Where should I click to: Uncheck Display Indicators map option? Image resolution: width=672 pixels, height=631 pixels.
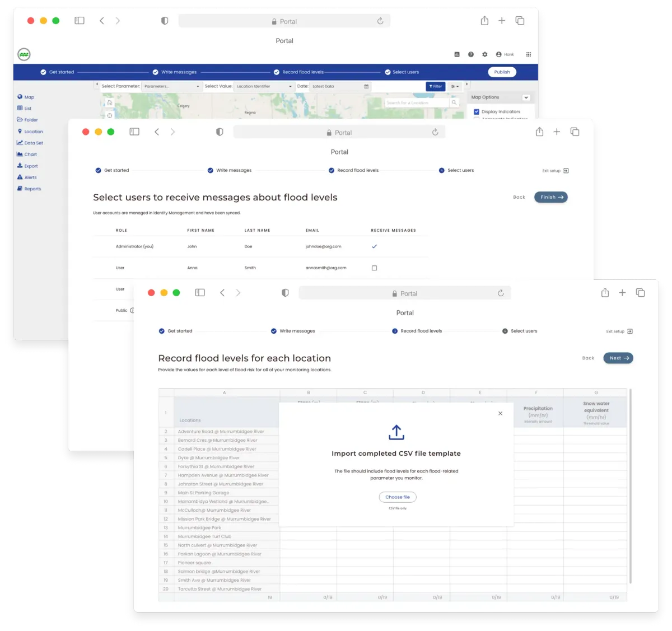(477, 112)
